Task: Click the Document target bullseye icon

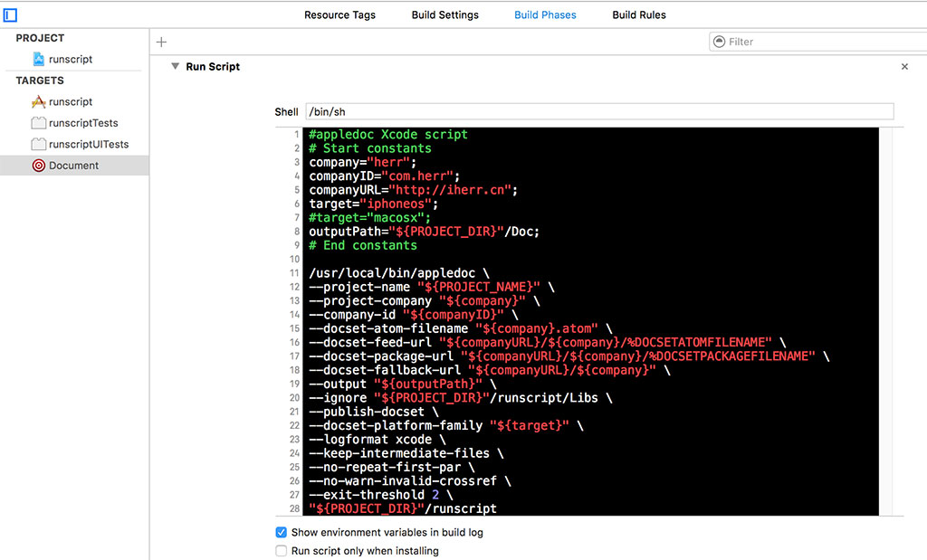Action: [38, 166]
